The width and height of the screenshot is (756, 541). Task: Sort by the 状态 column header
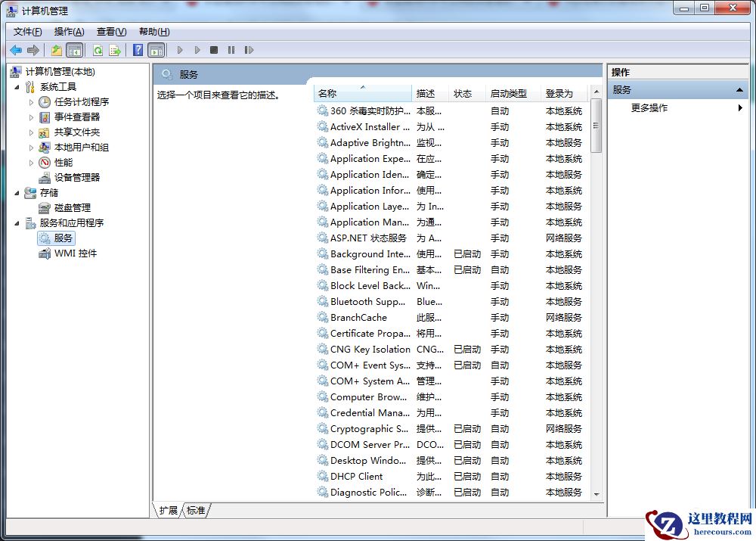coord(468,94)
